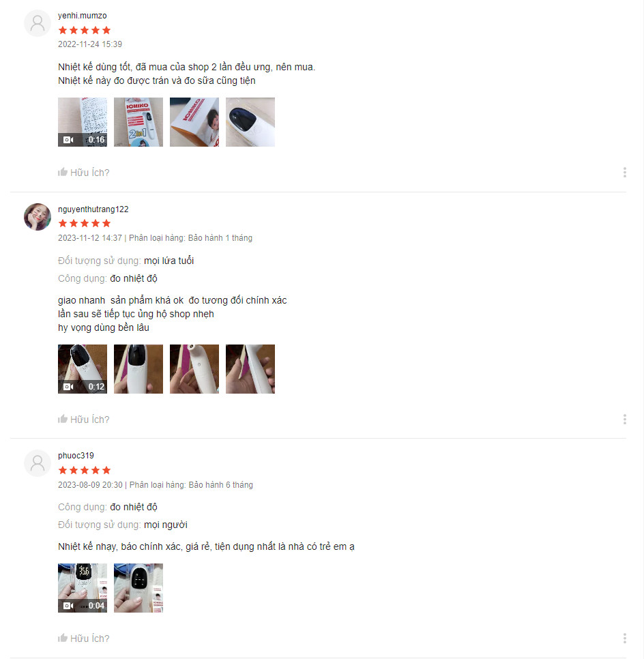Viewport: 644px width, 659px height.
Task: Like nguyenthutrang122's review with thumbs-up
Action: [x=84, y=419]
